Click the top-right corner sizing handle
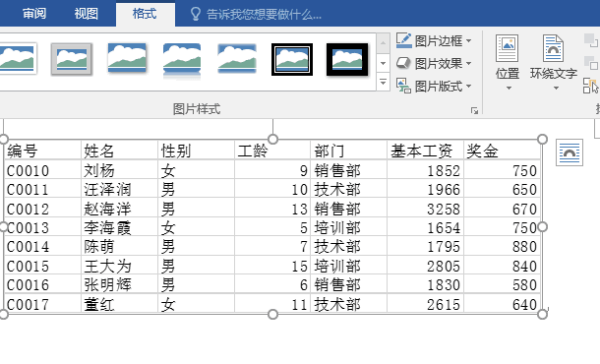 pos(542,139)
